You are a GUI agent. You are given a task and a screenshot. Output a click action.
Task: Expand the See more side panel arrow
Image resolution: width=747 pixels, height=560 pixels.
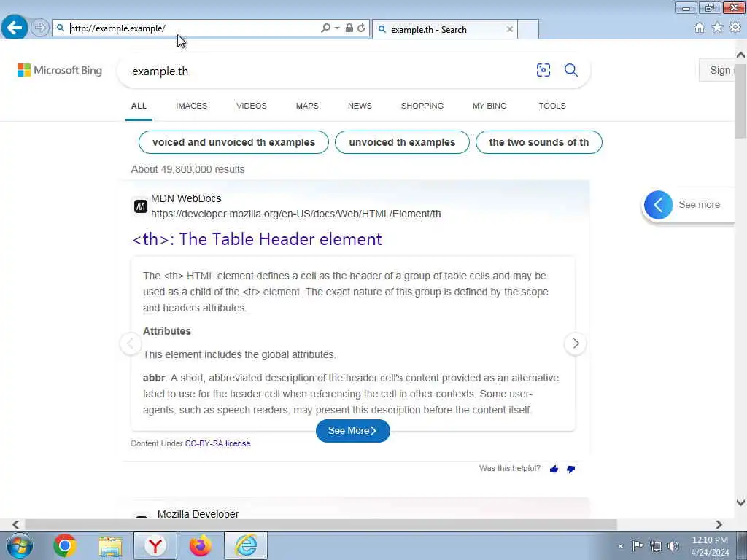[659, 205]
